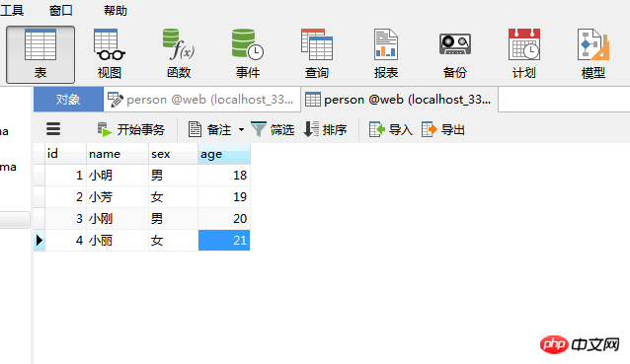Screen dimensions: 630x364
Task: Click the 导入 import button
Action: click(x=391, y=129)
